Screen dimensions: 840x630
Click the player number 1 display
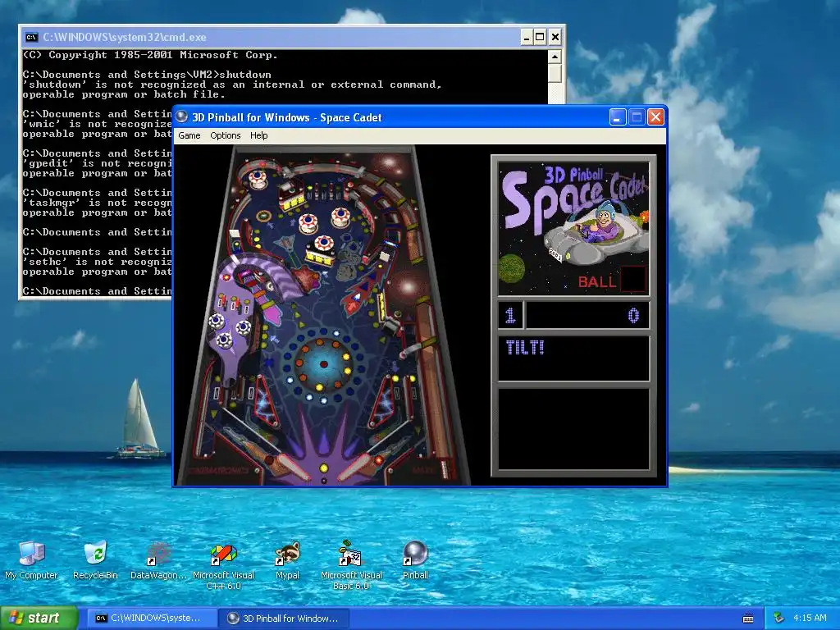tap(510, 315)
